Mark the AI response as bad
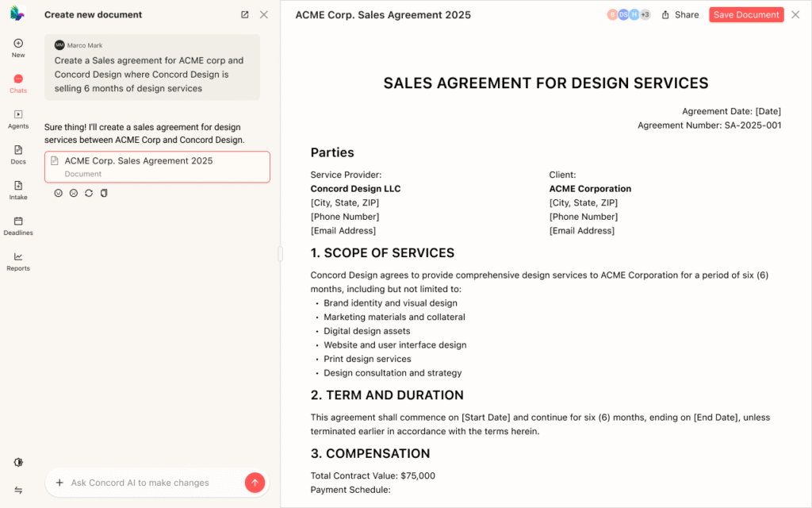This screenshot has width=812, height=508. [x=74, y=193]
